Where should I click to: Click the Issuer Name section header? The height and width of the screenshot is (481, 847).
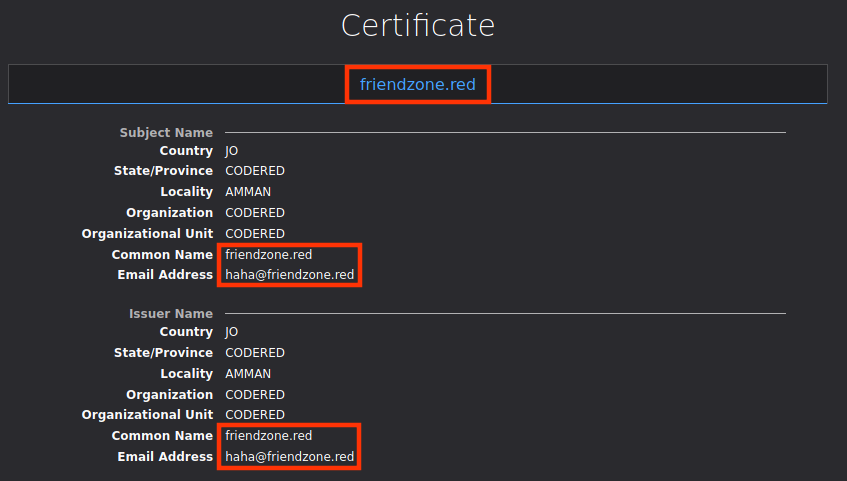point(171,313)
